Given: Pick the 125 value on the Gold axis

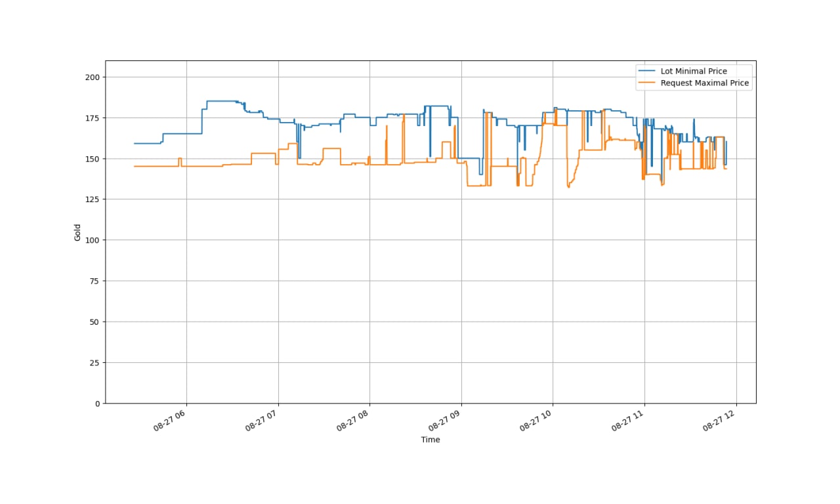Looking at the screenshot, I should pos(93,199).
